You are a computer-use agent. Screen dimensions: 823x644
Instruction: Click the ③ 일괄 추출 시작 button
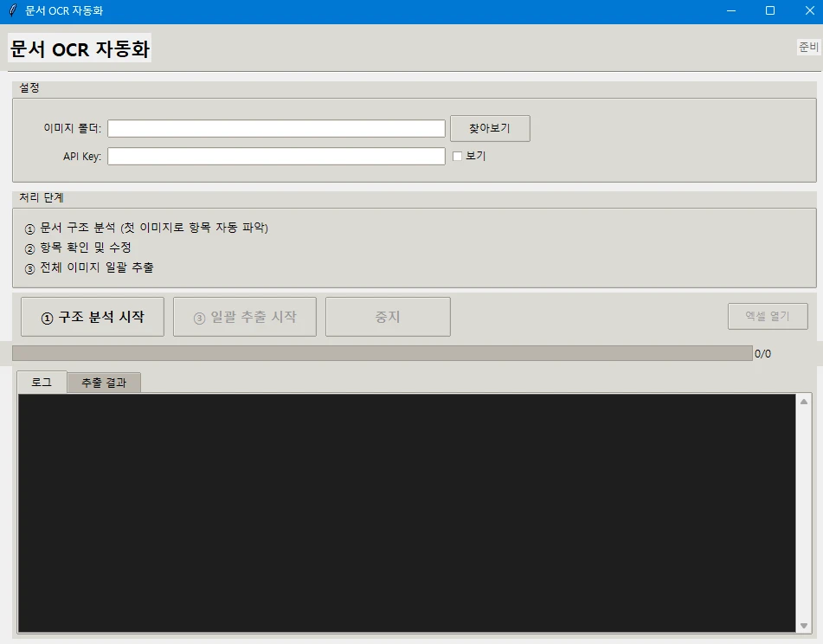pyautogui.click(x=245, y=317)
